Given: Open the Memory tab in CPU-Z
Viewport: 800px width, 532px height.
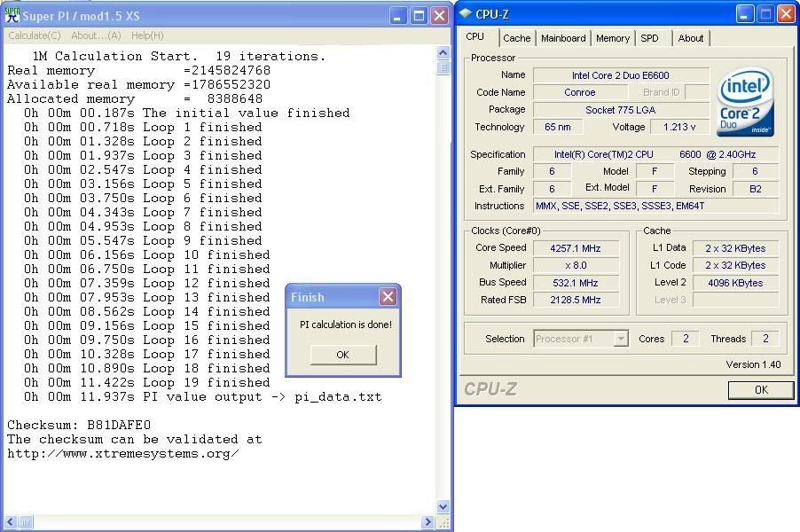Looking at the screenshot, I should pos(613,38).
